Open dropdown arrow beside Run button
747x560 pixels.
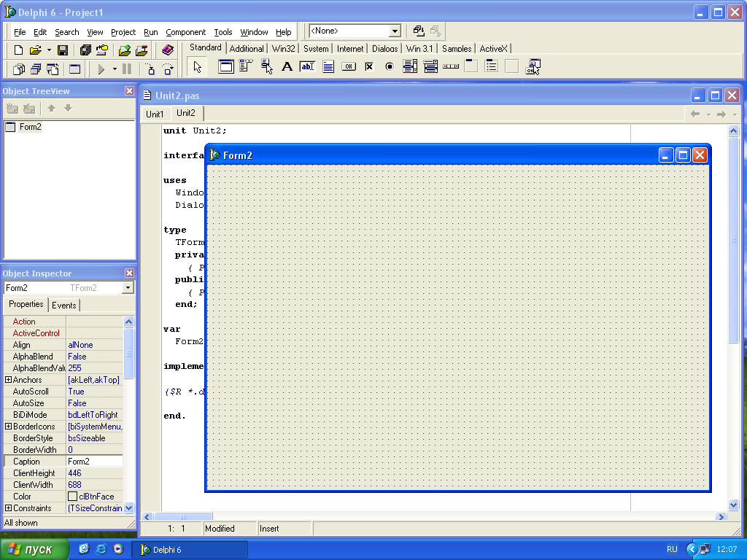pyautogui.click(x=115, y=69)
